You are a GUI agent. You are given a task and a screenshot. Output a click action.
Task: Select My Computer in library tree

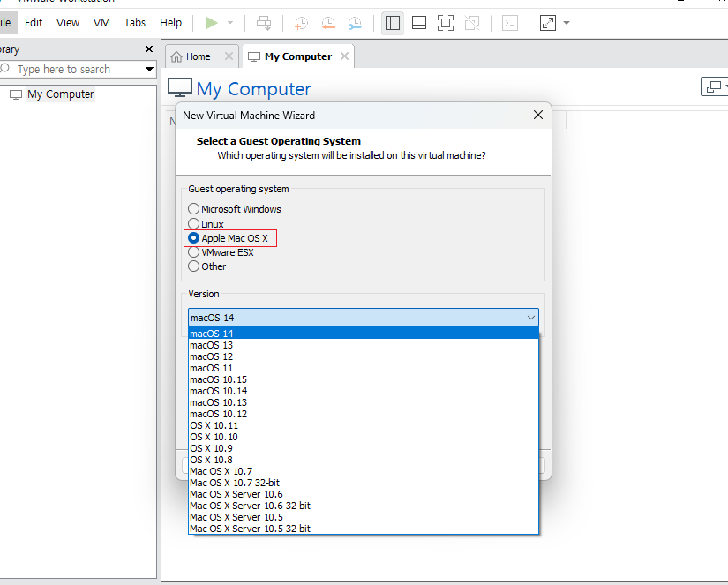click(x=60, y=94)
